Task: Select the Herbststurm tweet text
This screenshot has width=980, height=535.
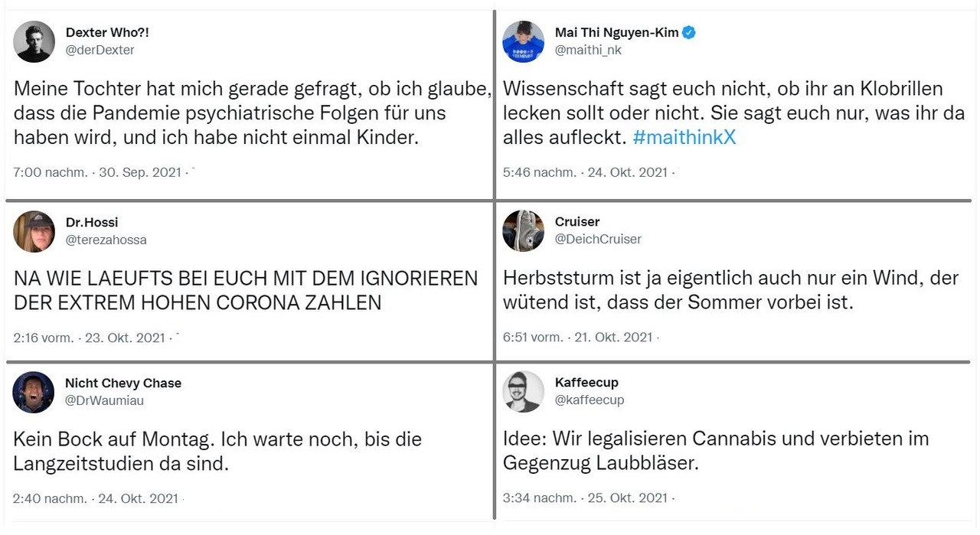Action: [x=731, y=290]
